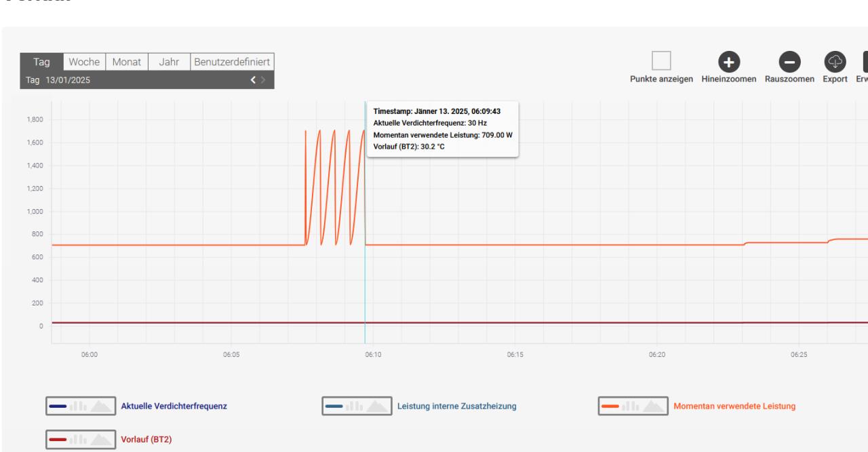Viewport: 868px width, 452px height.
Task: Select the Jahr time range tab
Action: coord(169,62)
